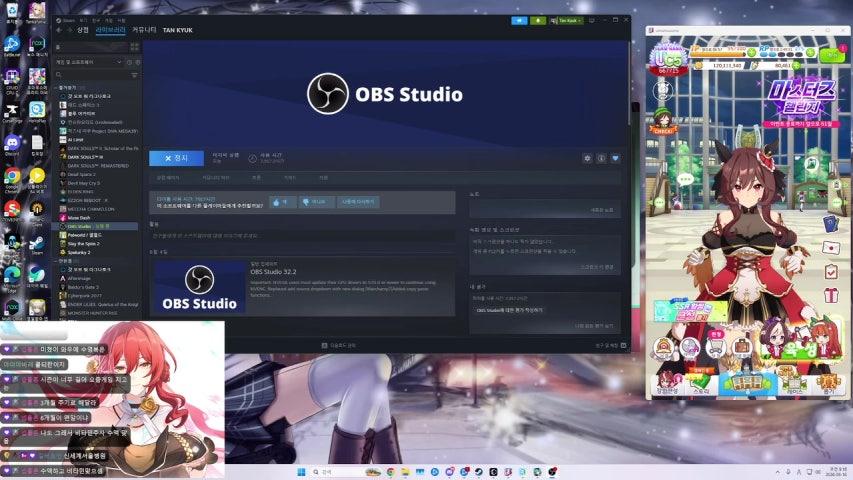Tap the blue card icon in game
This screenshot has height=480, width=853.
point(831,224)
